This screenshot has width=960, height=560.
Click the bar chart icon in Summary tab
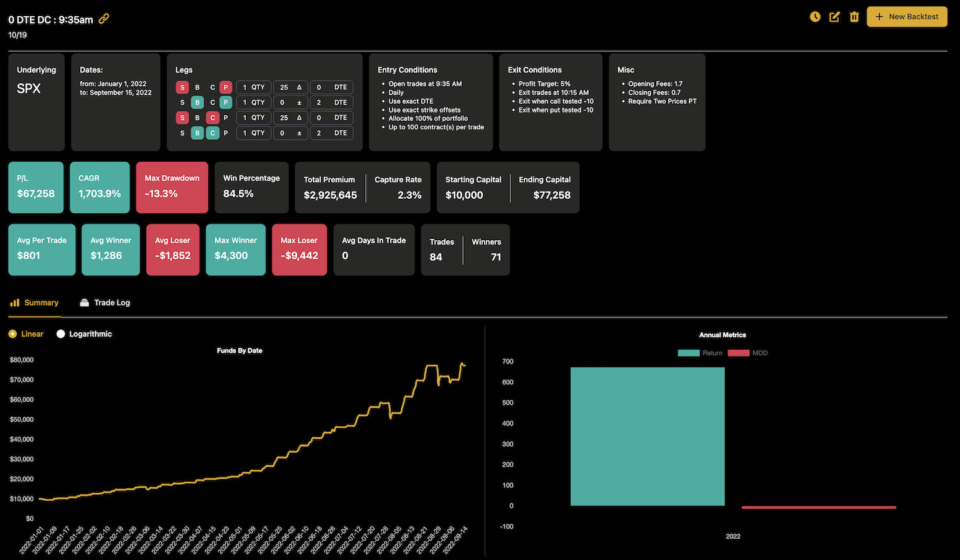[x=14, y=302]
